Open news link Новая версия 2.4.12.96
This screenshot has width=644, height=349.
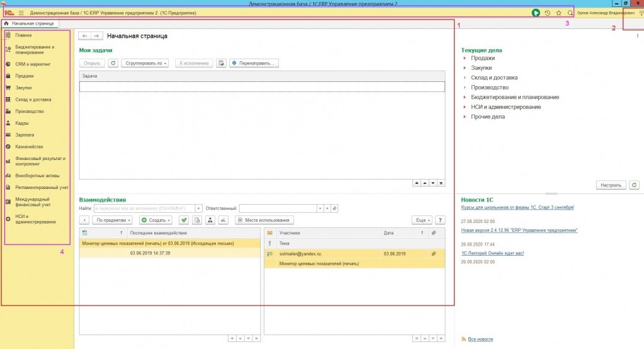[x=519, y=231]
